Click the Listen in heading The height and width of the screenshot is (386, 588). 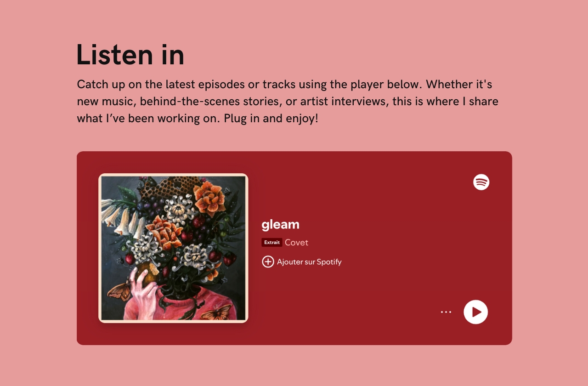tap(130, 54)
